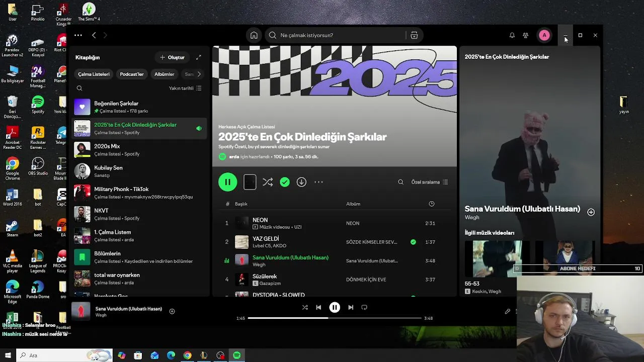
Task: Add current song to library via plus in player bar
Action: [x=172, y=311]
